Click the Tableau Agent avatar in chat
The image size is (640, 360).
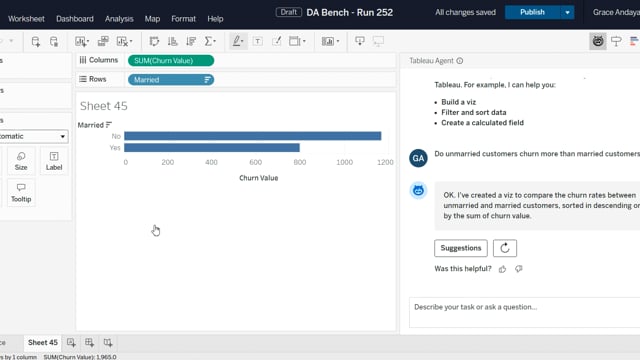pyautogui.click(x=418, y=190)
